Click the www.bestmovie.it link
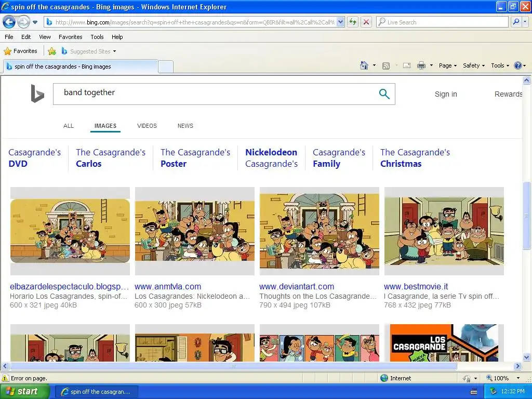Image resolution: width=532 pixels, height=399 pixels. pos(416,287)
